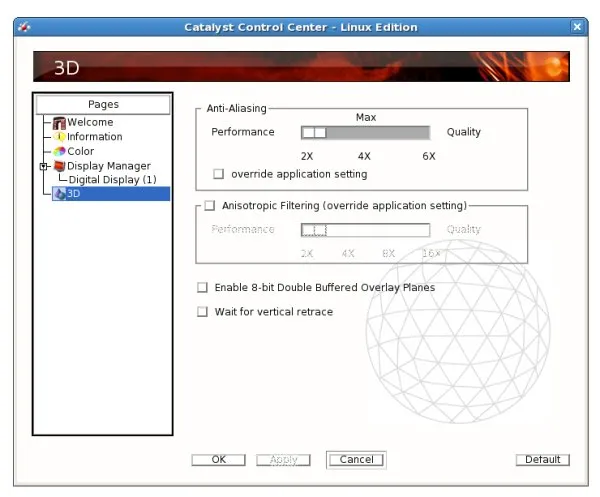Click the 16X label under Anisotropic Filtering
Image resolution: width=600 pixels, height=497 pixels.
pos(431,254)
